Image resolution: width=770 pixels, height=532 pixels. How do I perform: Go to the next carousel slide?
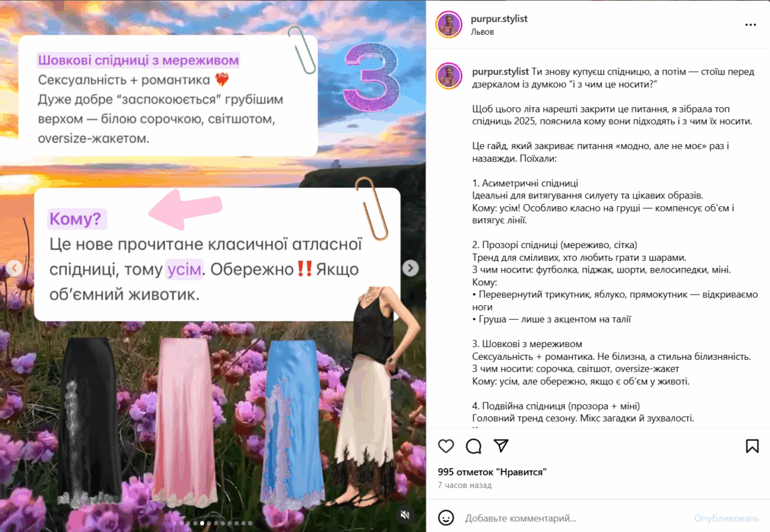tap(410, 268)
